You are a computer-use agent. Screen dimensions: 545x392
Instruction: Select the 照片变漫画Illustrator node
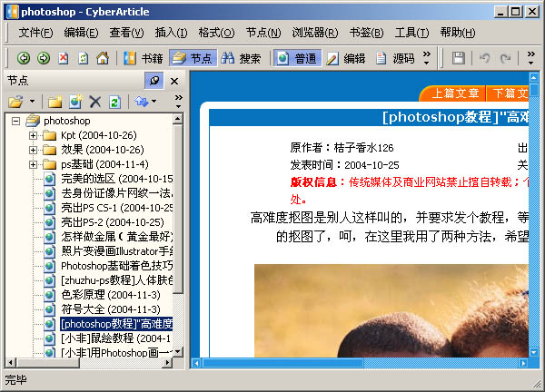click(117, 251)
